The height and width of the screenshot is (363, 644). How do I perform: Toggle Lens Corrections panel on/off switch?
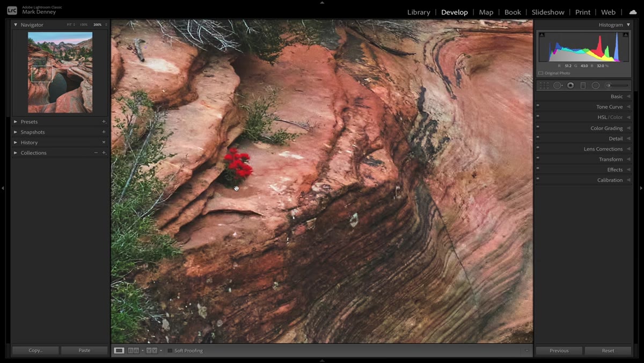(x=538, y=148)
